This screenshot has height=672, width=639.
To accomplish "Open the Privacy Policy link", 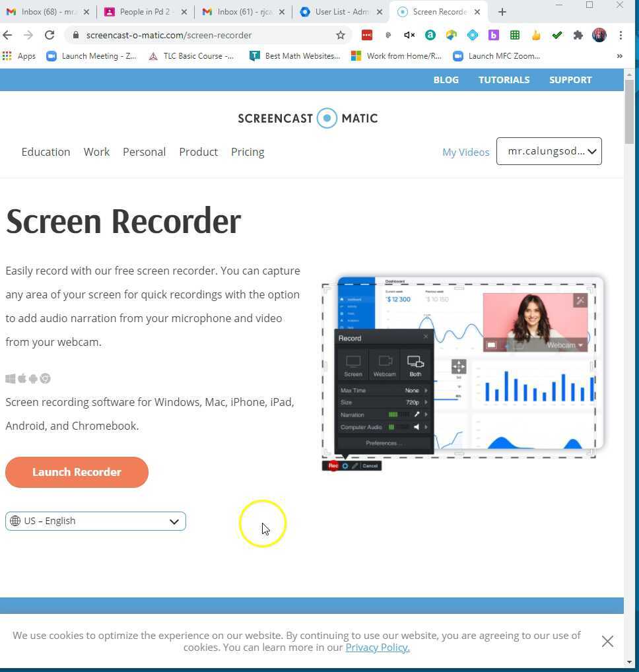I will (378, 647).
